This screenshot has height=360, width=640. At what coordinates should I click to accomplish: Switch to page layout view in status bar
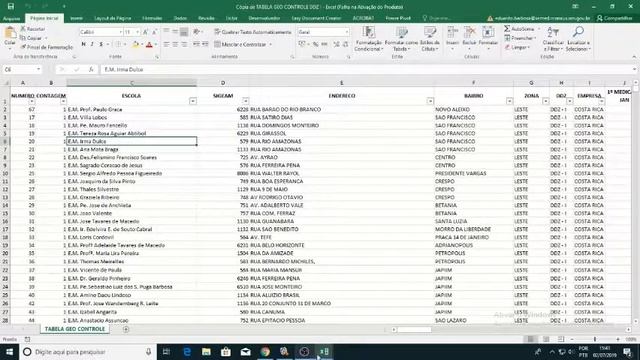coord(546,339)
